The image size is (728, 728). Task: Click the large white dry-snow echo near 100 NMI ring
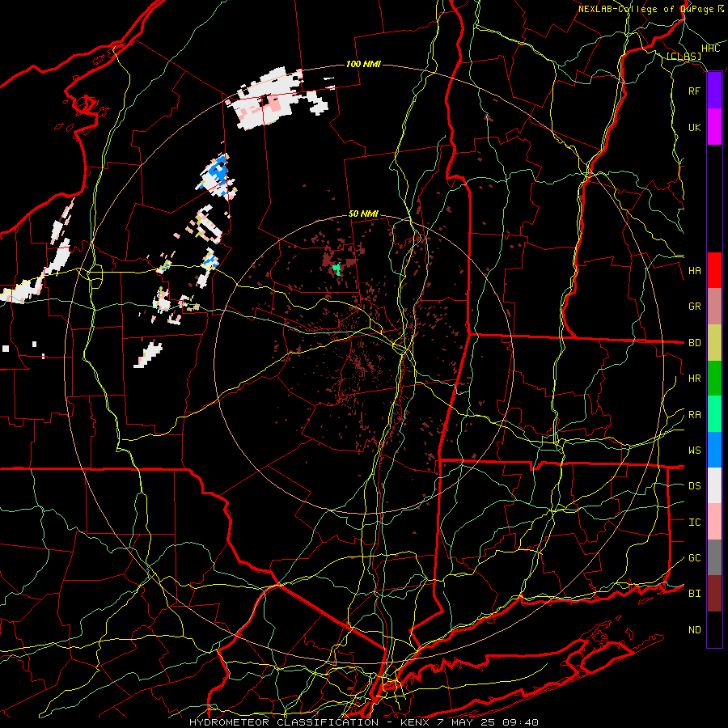coord(265,99)
